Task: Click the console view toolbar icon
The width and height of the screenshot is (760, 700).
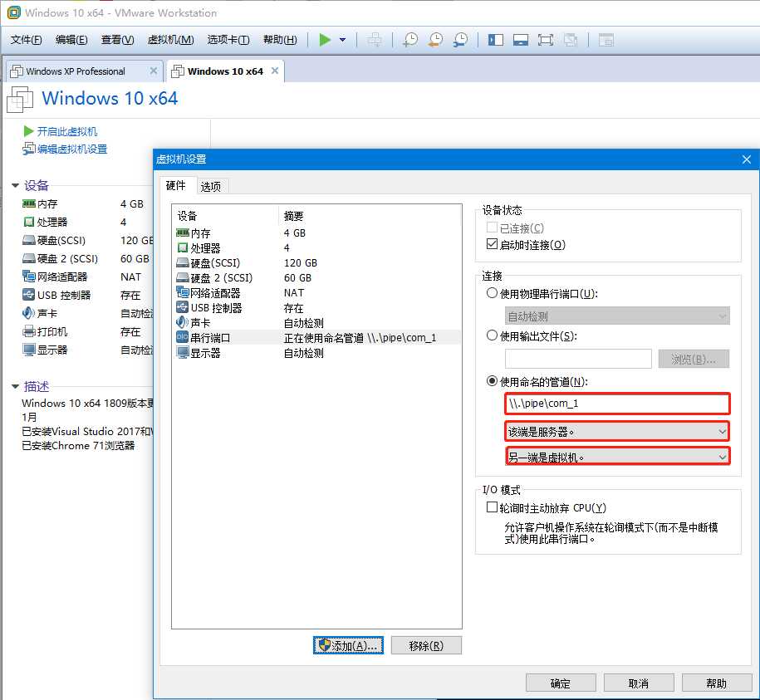Action: point(606,40)
